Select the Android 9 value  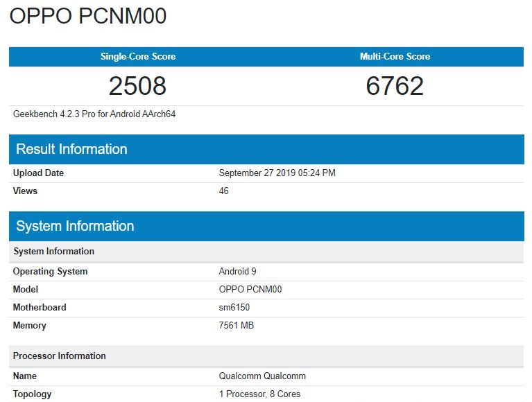[237, 271]
